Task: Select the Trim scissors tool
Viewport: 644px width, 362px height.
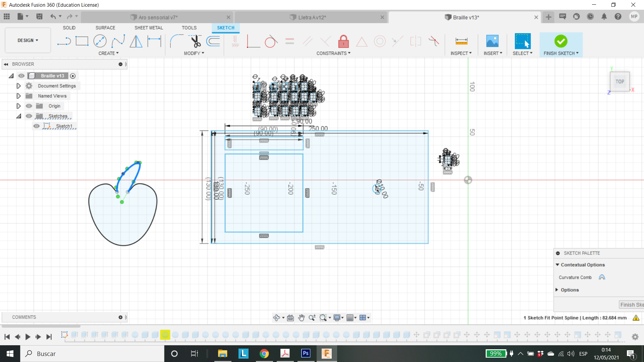Action: [195, 41]
